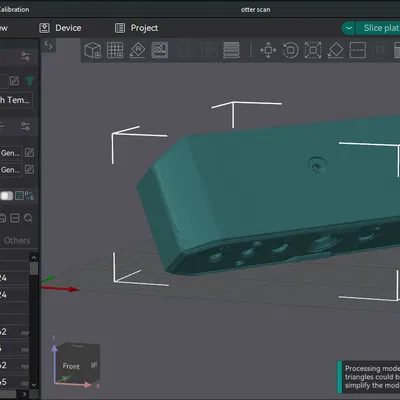The height and width of the screenshot is (400, 400).
Task: Click the settings list scrollbar down arrow
Action: point(34,384)
